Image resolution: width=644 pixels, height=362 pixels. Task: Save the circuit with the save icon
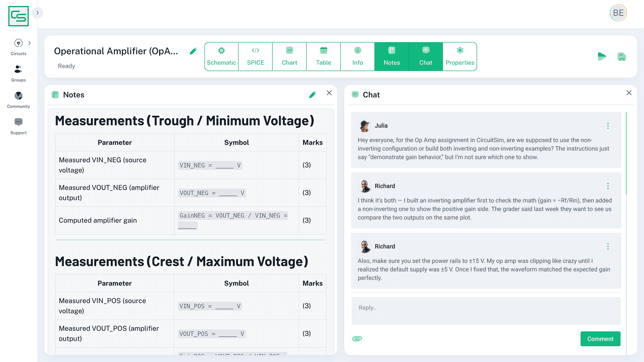point(622,57)
